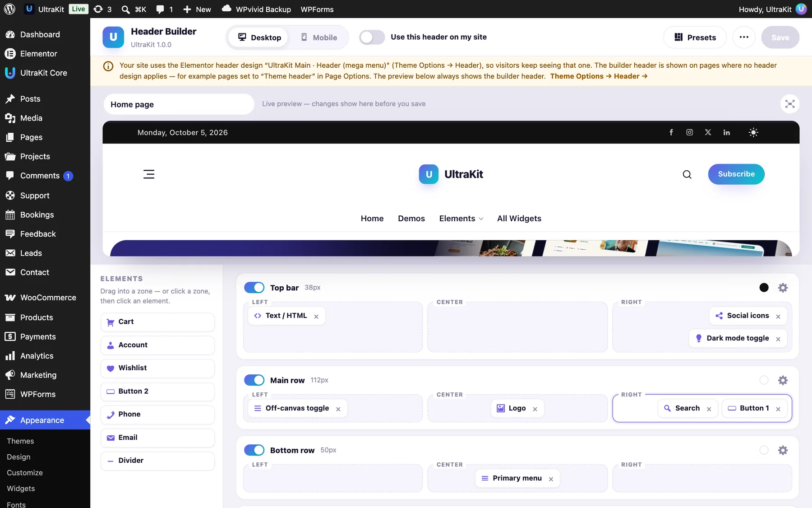812x508 pixels.
Task: Disable the Top bar row toggle
Action: (254, 287)
